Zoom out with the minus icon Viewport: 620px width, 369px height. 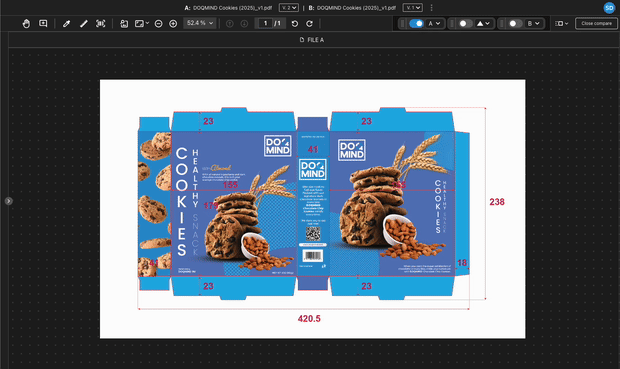click(x=159, y=24)
